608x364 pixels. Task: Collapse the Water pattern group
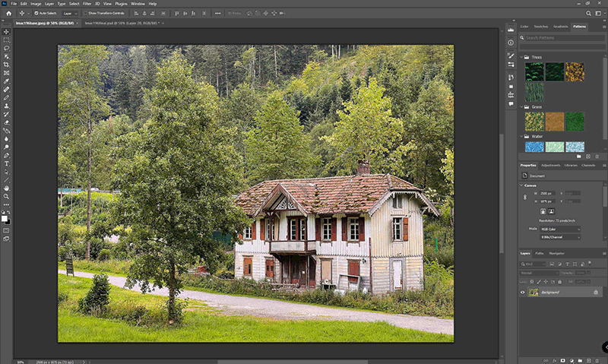pyautogui.click(x=521, y=137)
